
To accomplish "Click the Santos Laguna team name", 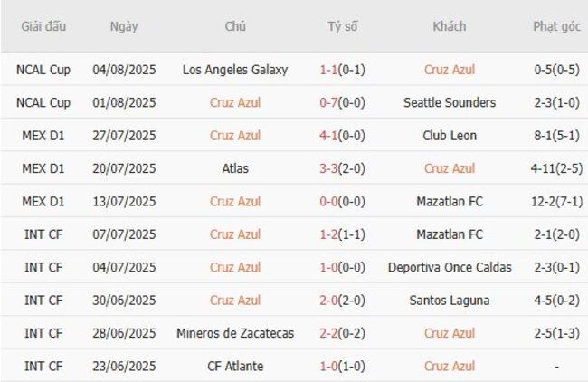I will [450, 301].
